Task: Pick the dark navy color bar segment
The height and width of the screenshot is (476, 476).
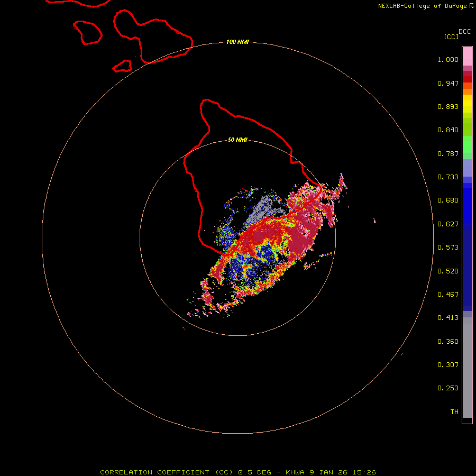Action: pyautogui.click(x=467, y=269)
